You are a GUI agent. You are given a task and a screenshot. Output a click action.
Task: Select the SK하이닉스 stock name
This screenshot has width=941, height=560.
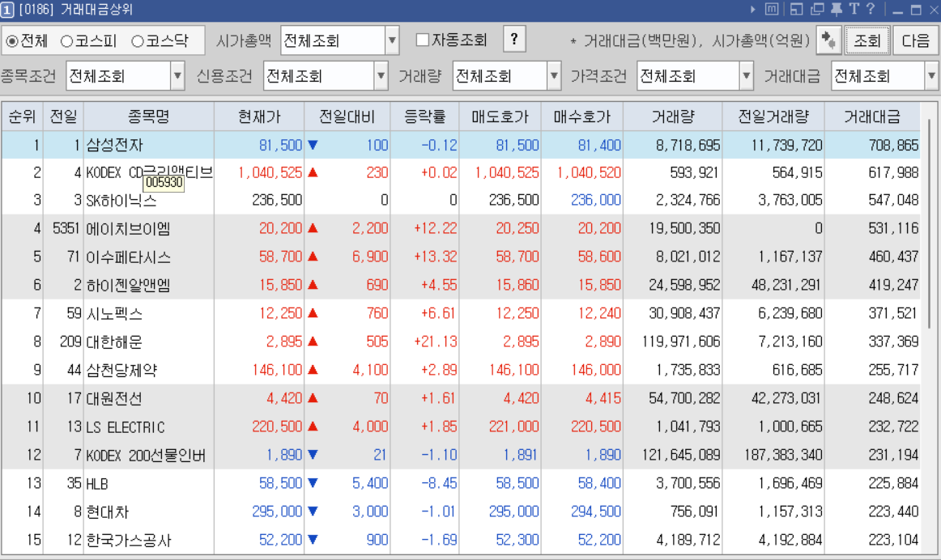tap(121, 200)
